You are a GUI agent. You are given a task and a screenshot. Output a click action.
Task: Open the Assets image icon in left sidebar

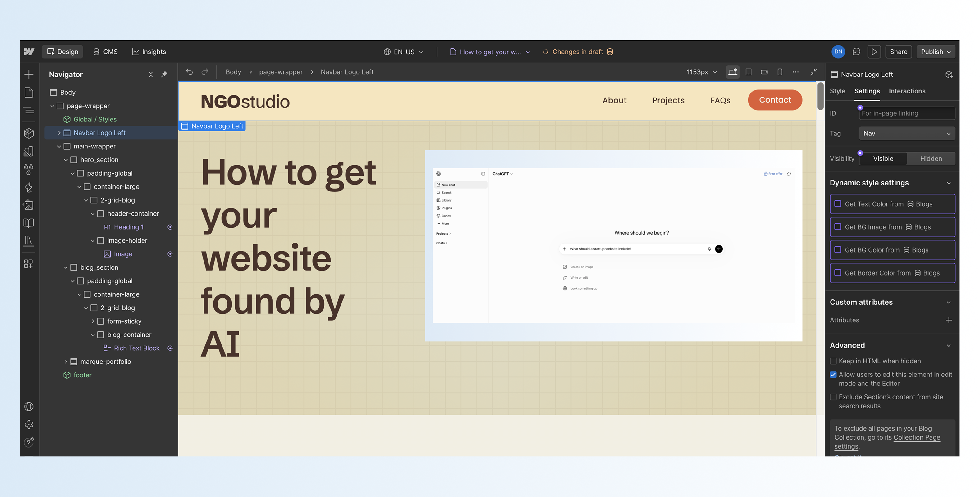[29, 205]
